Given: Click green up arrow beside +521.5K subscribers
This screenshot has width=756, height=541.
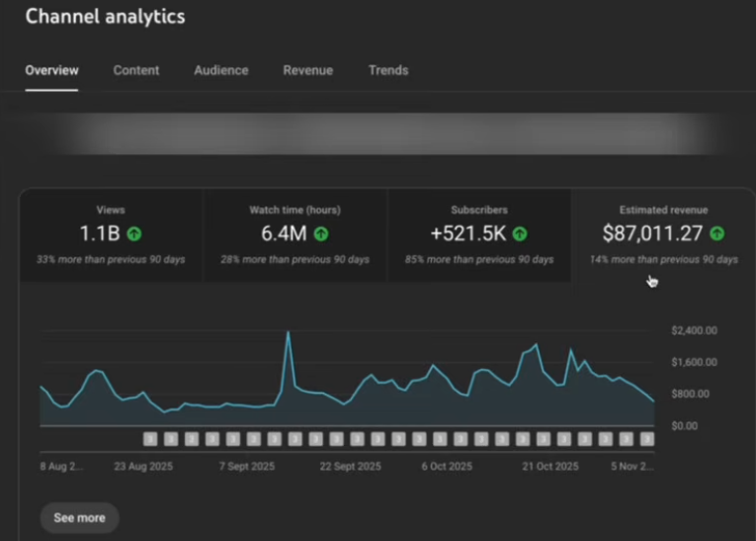Looking at the screenshot, I should click(520, 234).
